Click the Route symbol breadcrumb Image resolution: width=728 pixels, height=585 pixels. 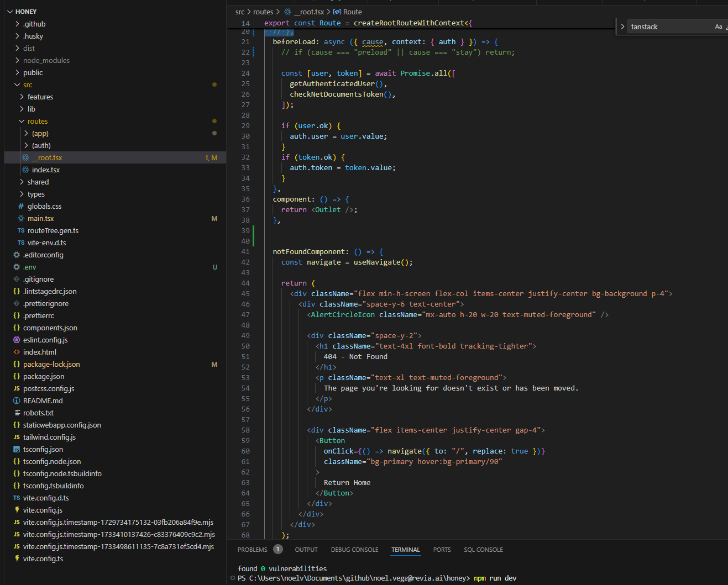click(x=352, y=12)
